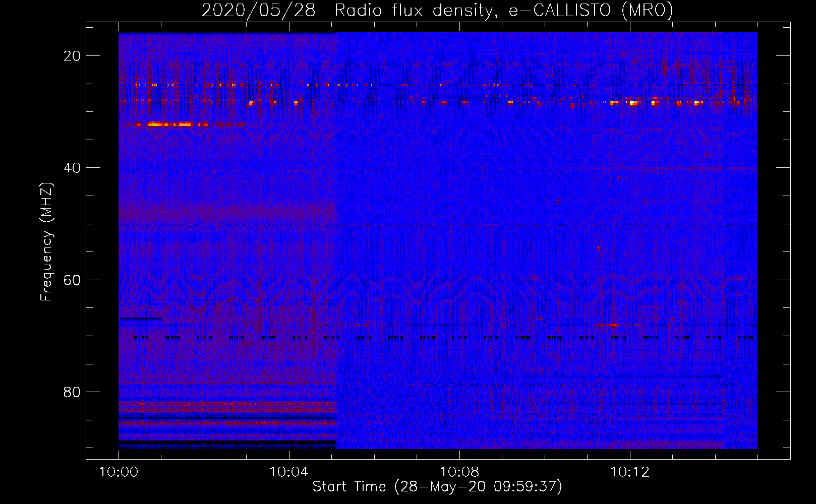Click the '2020/05/28' date in the title
This screenshot has width=816, height=504.
tap(258, 11)
